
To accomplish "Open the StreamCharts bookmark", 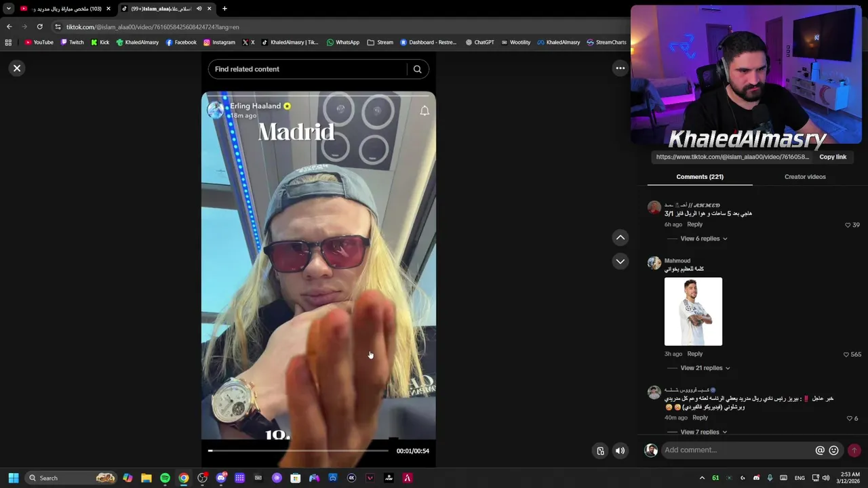I will click(606, 43).
